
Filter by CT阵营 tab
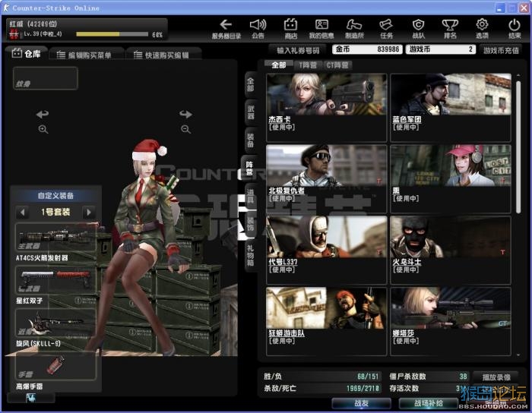[x=337, y=65]
